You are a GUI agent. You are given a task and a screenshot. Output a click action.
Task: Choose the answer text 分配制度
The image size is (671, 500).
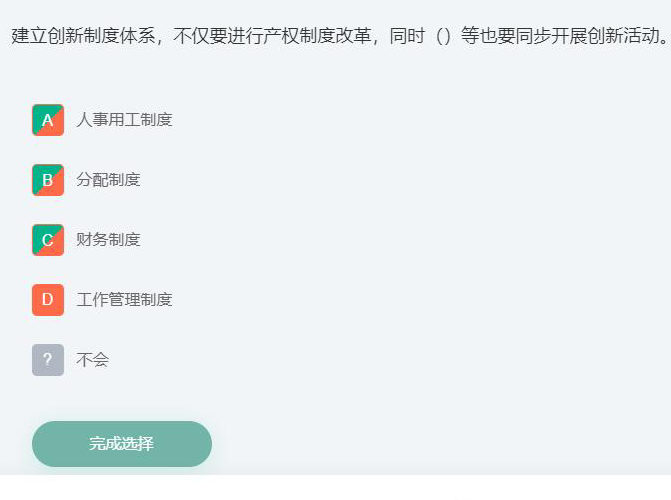[x=108, y=179]
